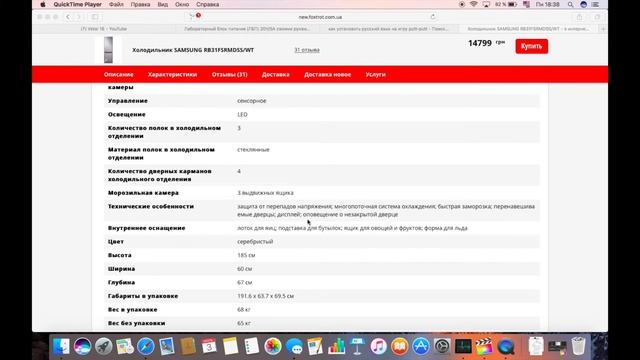Open the Вид menu
The height and width of the screenshot is (360, 640).
162,4
